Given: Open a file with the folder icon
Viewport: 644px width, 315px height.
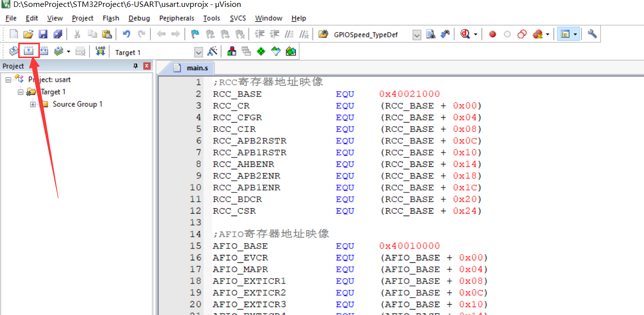Looking at the screenshot, I should click(28, 34).
